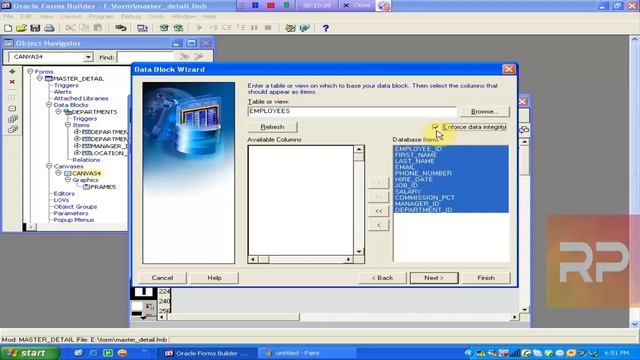The height and width of the screenshot is (360, 640).
Task: Click the Cancel button in the wizard
Action: pyautogui.click(x=162, y=278)
